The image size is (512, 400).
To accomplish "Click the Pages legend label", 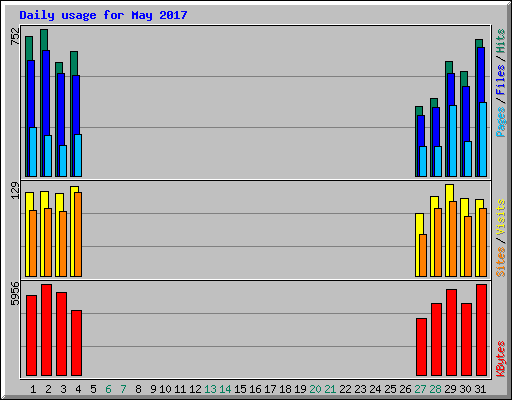I will [x=500, y=122].
